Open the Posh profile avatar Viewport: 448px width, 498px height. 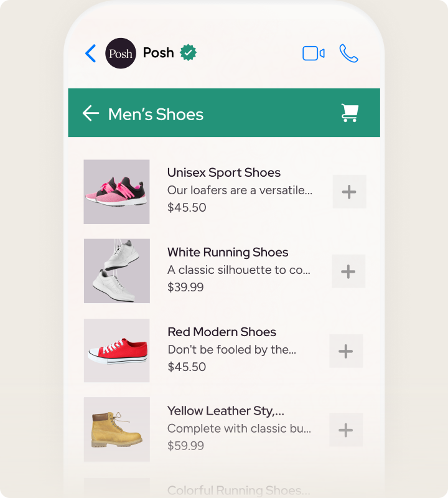coord(121,53)
